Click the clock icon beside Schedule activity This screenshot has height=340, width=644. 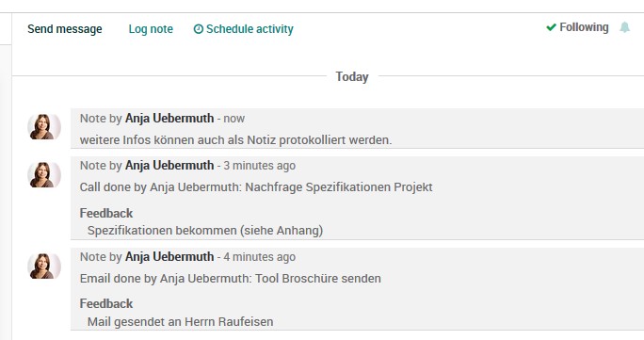[199, 29]
